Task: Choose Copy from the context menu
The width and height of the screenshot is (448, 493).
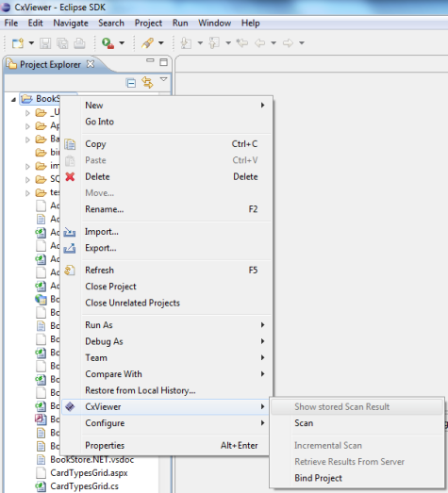Action: tap(167, 144)
